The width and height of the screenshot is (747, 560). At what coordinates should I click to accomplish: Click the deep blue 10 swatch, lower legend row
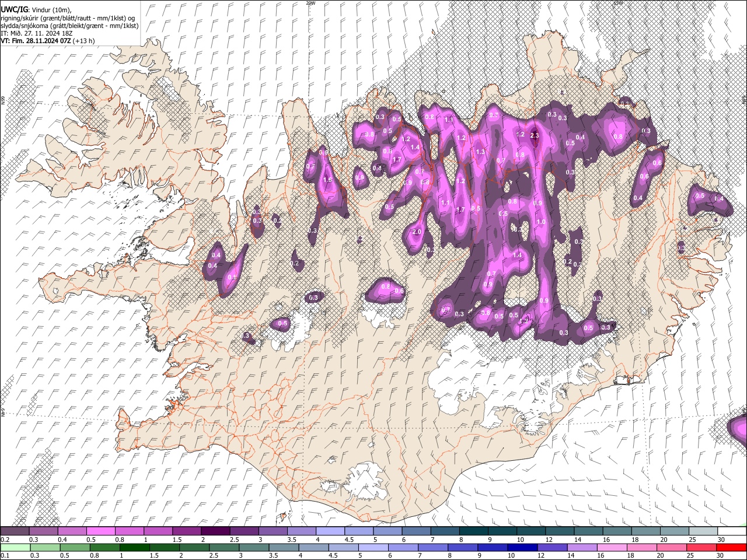(523, 547)
